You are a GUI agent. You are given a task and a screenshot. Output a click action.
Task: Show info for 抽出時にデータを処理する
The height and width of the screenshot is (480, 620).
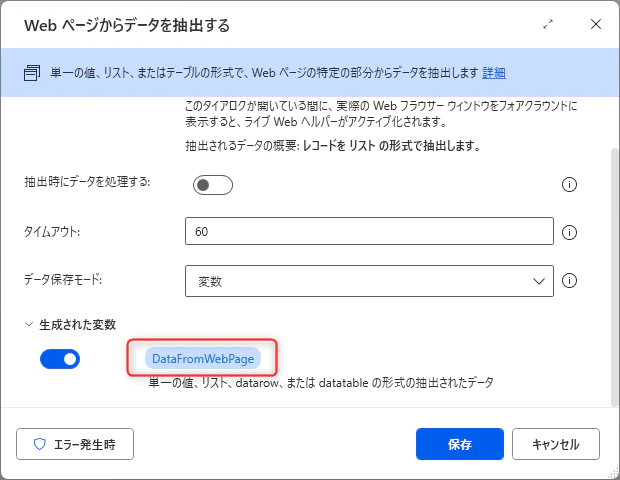[569, 184]
